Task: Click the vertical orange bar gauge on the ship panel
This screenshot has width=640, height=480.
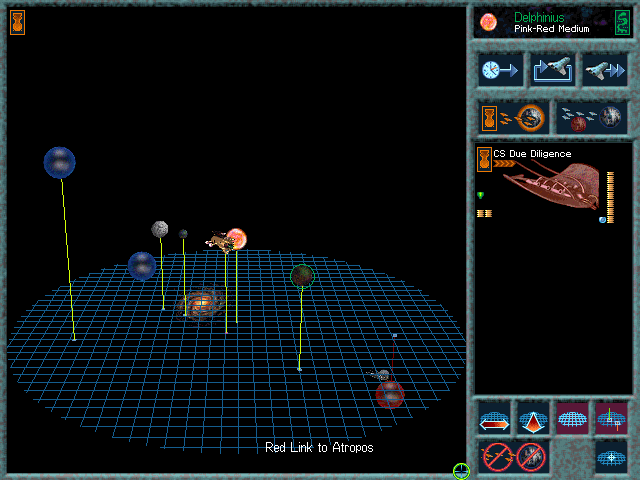Action: point(610,197)
